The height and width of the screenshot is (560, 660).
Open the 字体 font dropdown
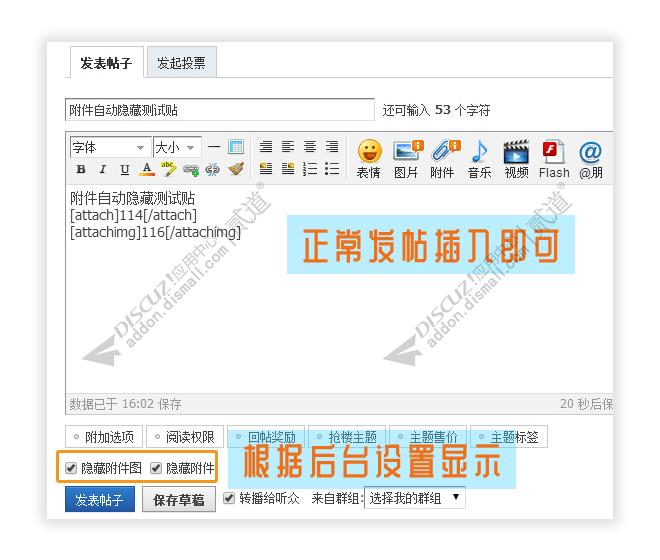(110, 147)
